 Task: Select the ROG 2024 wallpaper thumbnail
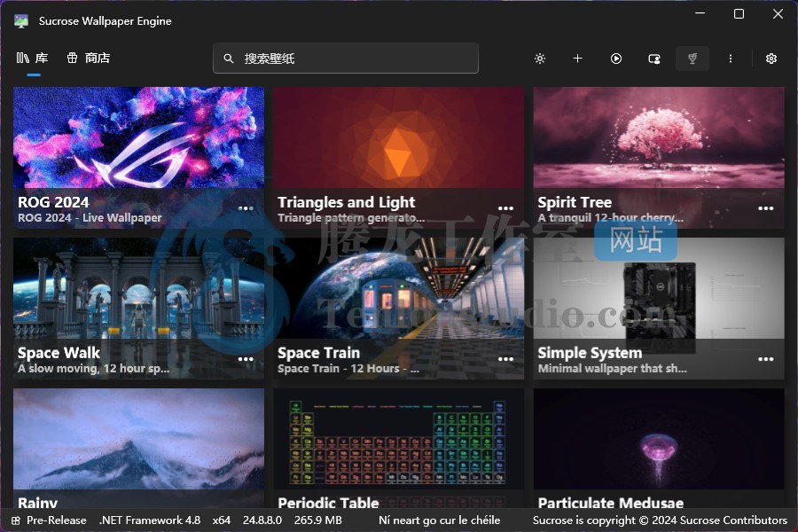click(138, 137)
